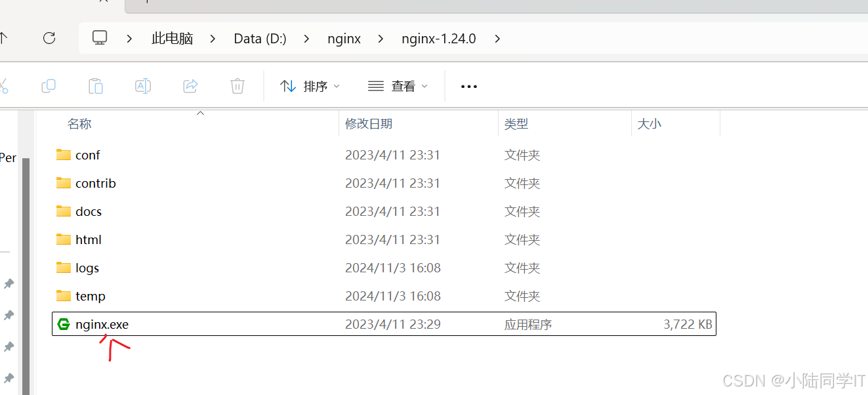Image resolution: width=868 pixels, height=395 pixels.
Task: Click the 应用程序 type cell
Action: 528,324
